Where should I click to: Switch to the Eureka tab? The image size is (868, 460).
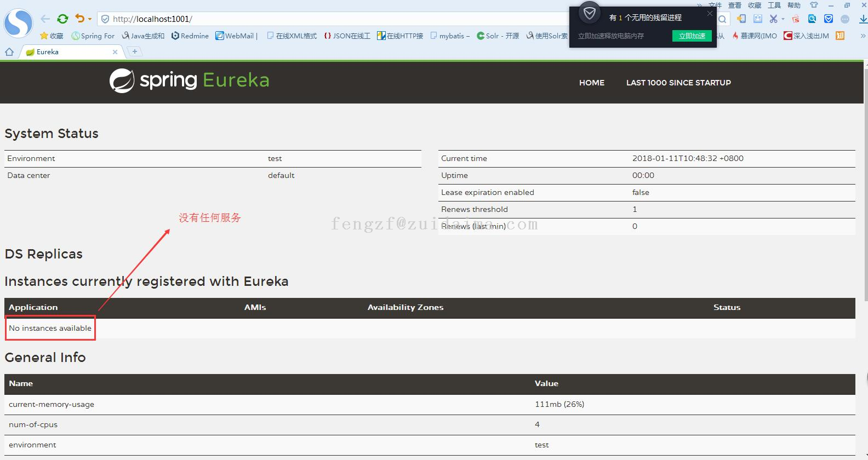71,52
